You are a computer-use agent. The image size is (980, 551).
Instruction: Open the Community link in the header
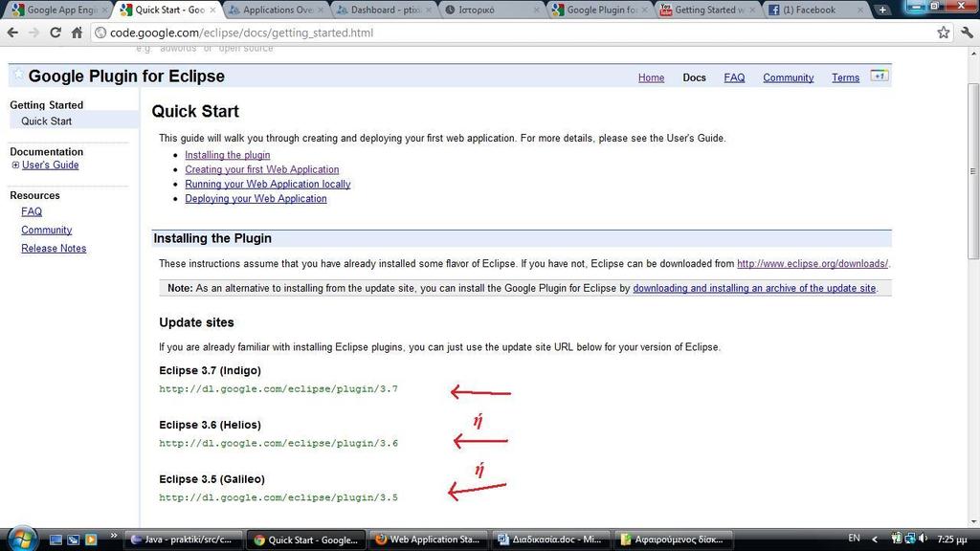pos(788,77)
